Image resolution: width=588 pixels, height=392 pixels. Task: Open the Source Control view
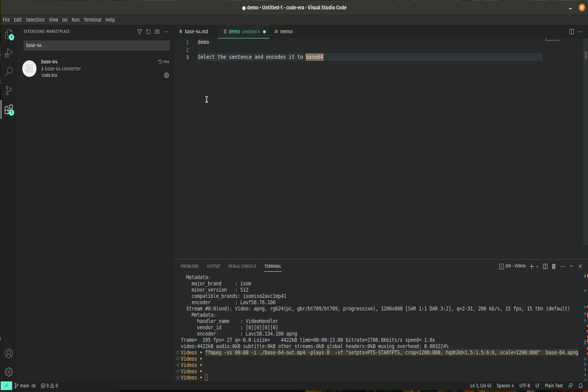coord(9,91)
